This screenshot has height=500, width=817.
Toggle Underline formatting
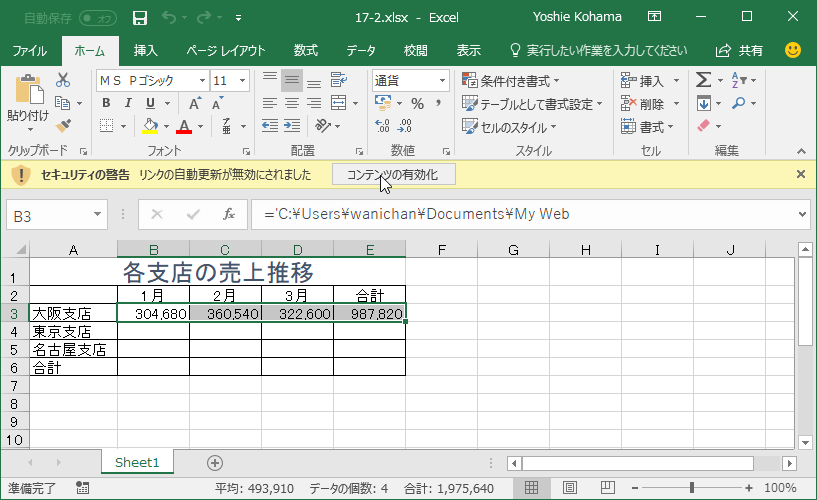(x=151, y=103)
